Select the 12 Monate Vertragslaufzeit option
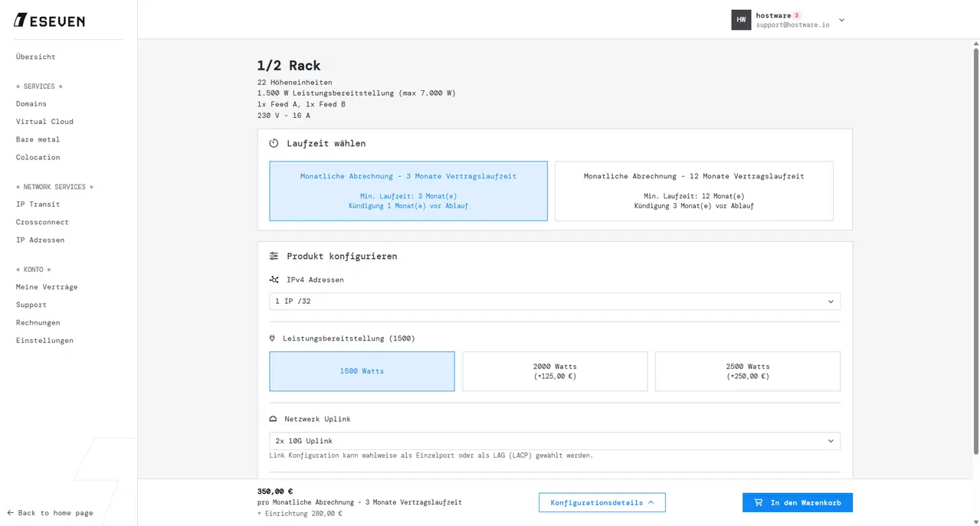 pyautogui.click(x=693, y=191)
